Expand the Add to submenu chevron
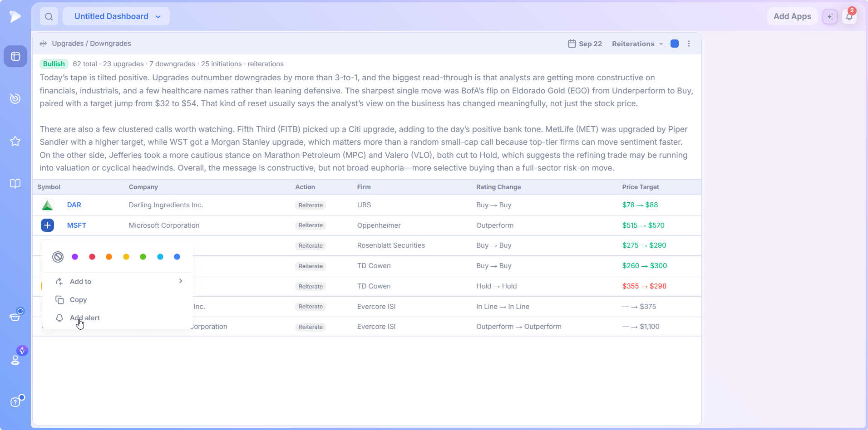Image resolution: width=868 pixels, height=430 pixels. pos(181,281)
